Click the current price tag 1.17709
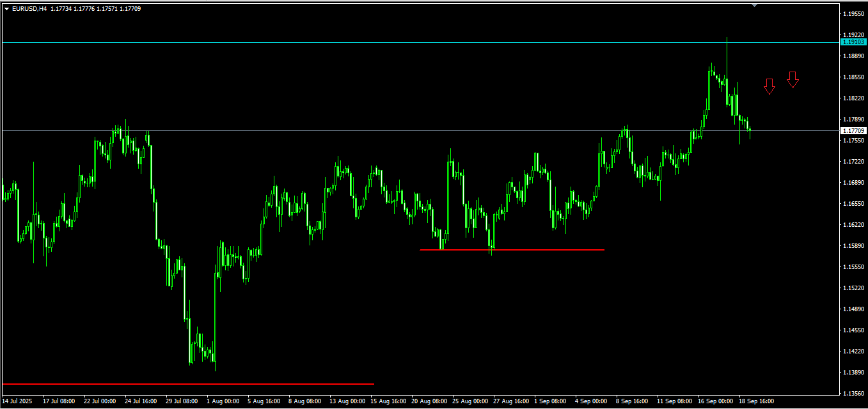Viewport: 868px width, 409px height. [x=853, y=130]
